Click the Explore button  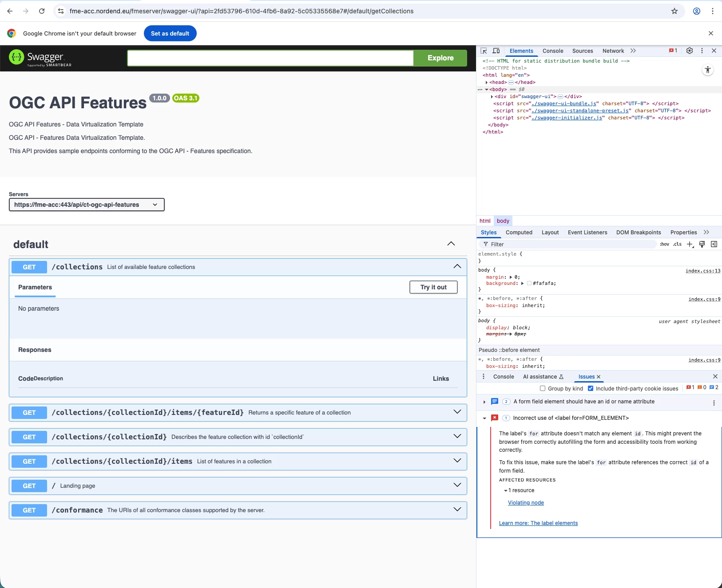pos(440,58)
